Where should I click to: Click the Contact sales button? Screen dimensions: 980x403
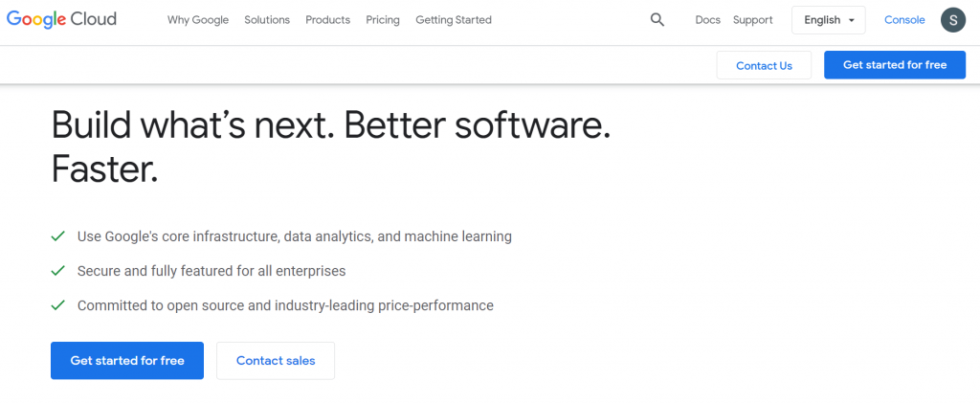[276, 361]
